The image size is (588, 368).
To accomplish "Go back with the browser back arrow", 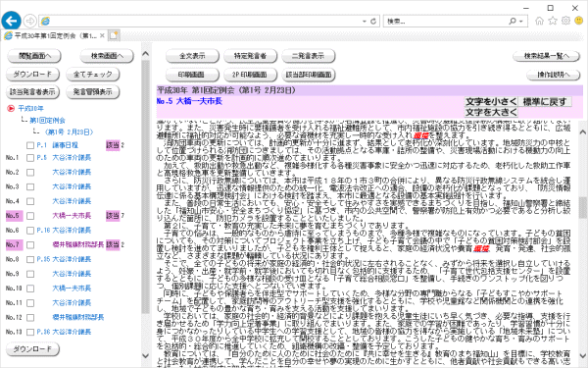I will pyautogui.click(x=11, y=21).
